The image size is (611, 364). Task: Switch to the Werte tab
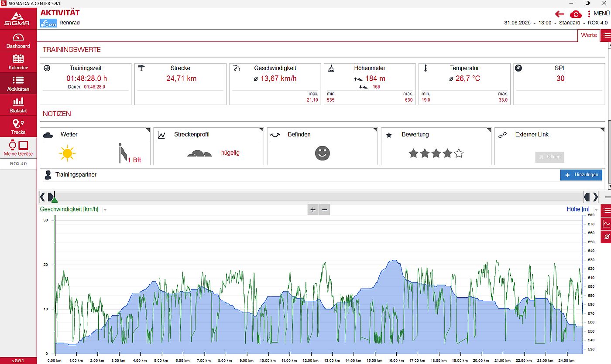point(588,35)
